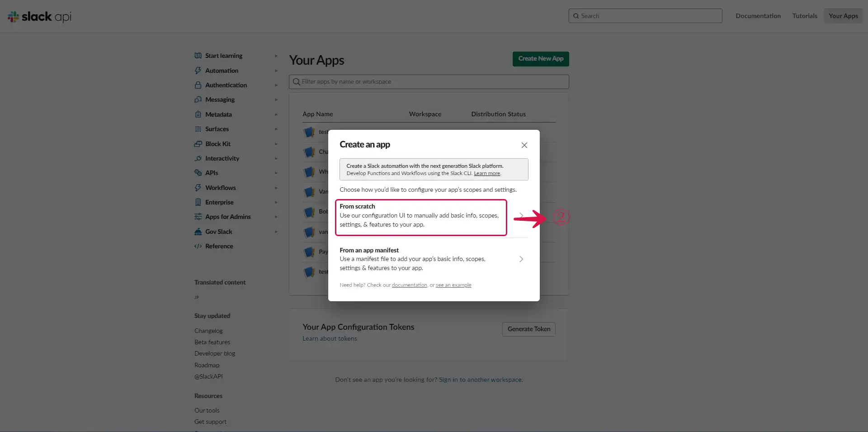Click the Authentication lock icon
The width and height of the screenshot is (868, 432).
[198, 85]
